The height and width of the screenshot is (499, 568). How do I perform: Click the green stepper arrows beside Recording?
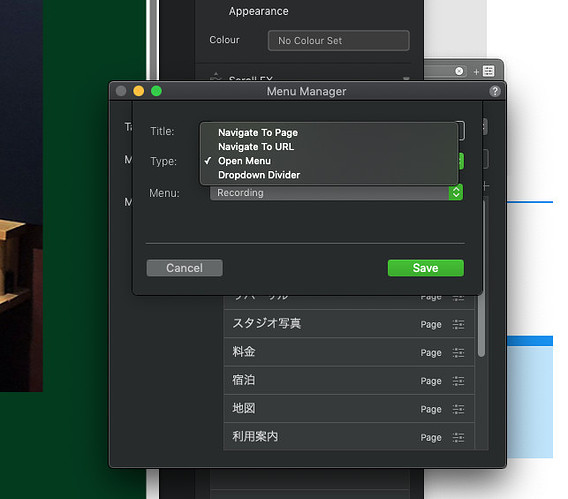click(456, 193)
